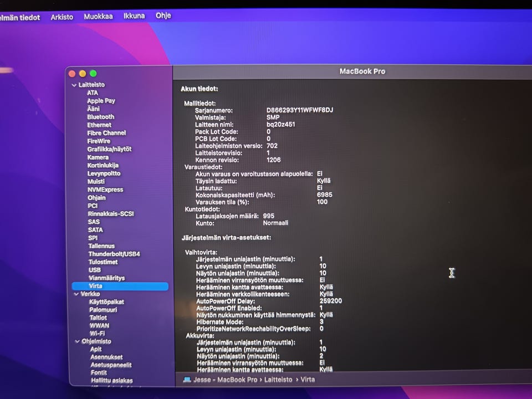
Task: Select Tallennus in the sidebar
Action: tap(101, 246)
